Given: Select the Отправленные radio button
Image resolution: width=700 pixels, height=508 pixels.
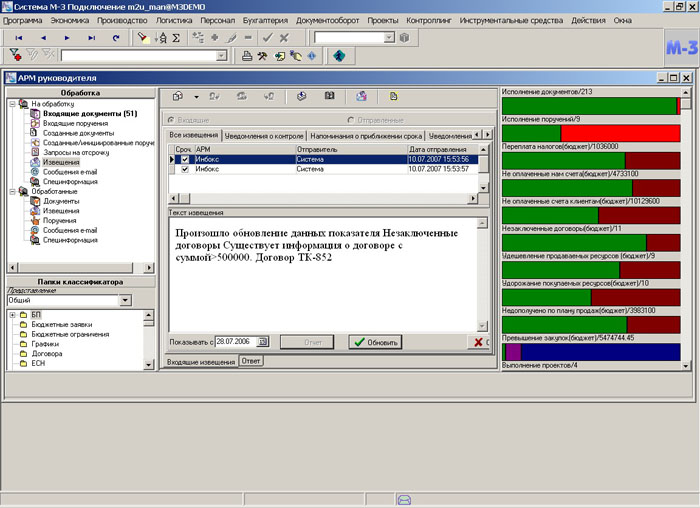Looking at the screenshot, I should (x=351, y=120).
